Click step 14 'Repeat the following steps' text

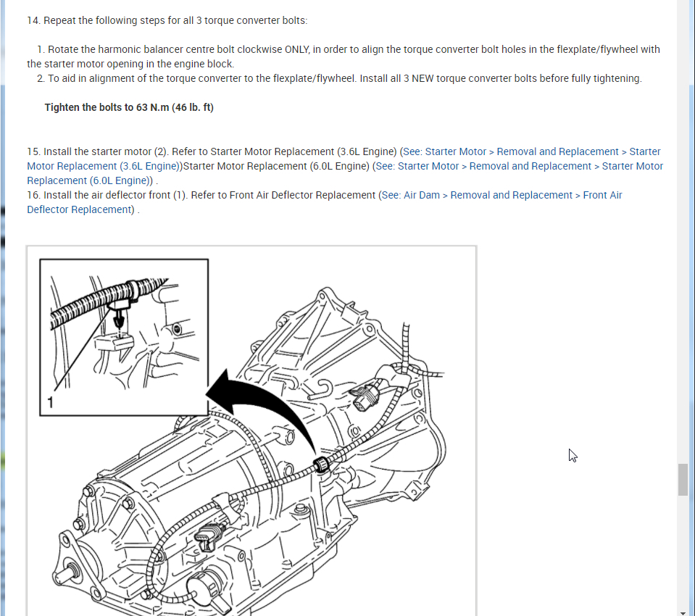(x=167, y=21)
